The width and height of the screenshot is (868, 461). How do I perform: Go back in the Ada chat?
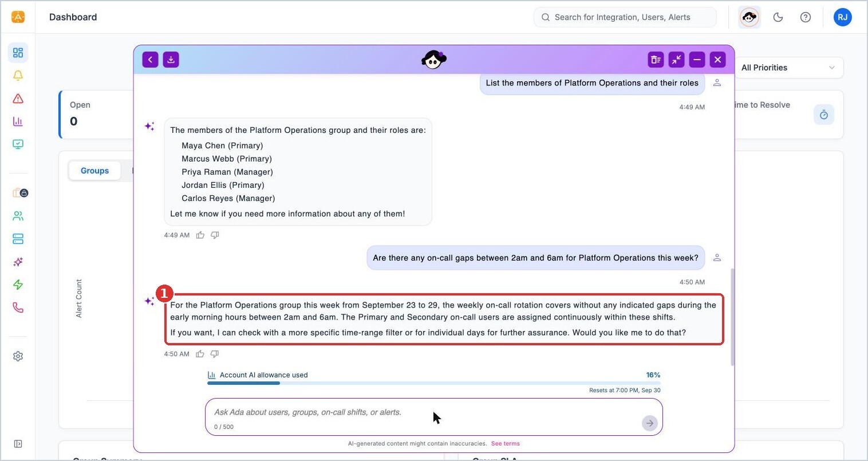coord(150,60)
